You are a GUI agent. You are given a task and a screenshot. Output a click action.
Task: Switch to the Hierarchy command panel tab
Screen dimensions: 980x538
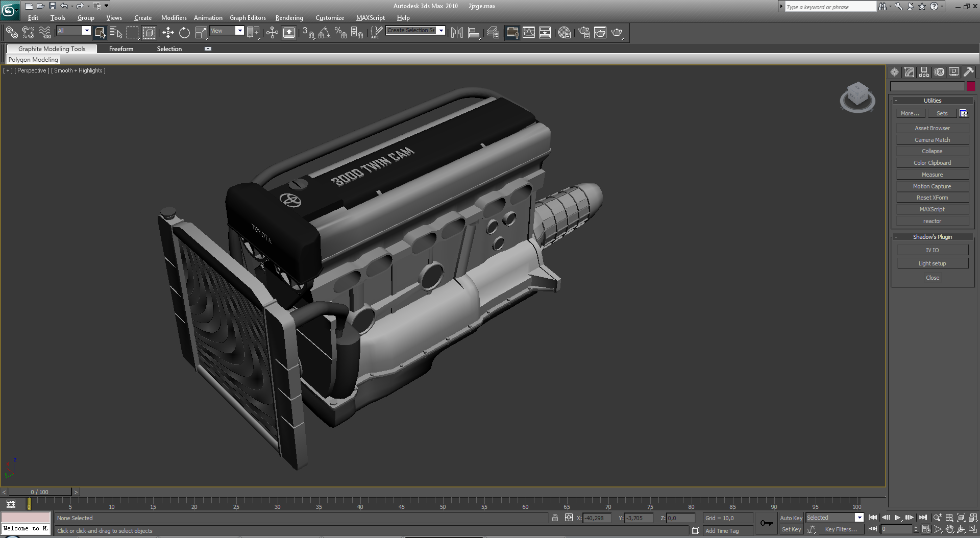(924, 72)
